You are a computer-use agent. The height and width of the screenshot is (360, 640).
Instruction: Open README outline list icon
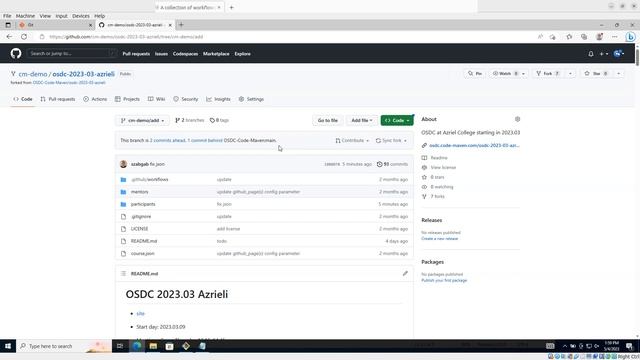tap(123, 273)
